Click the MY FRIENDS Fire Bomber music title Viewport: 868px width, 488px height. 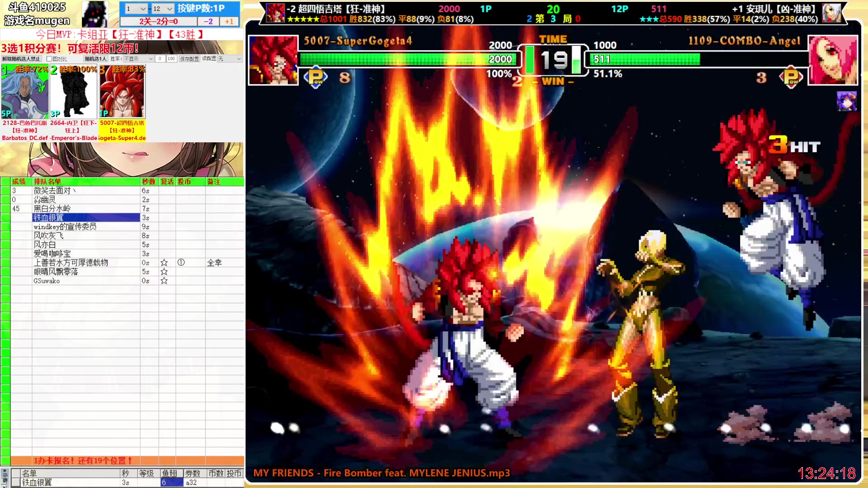coord(382,473)
